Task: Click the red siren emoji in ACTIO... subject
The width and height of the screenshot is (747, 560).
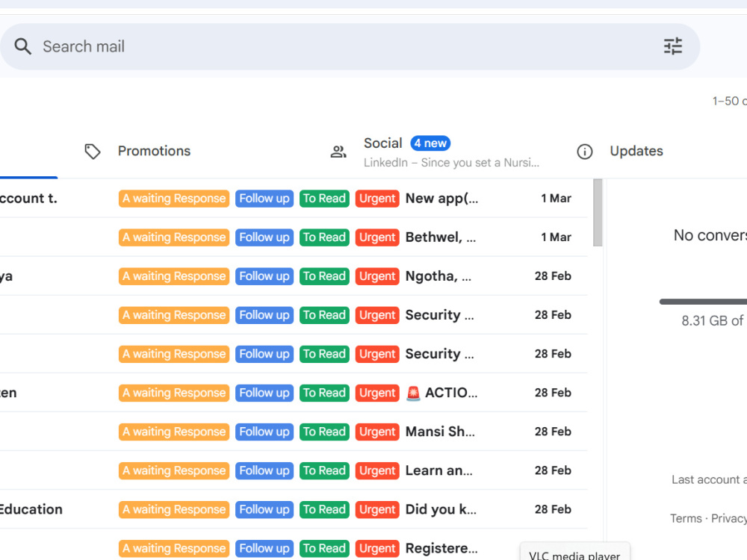Action: [413, 393]
